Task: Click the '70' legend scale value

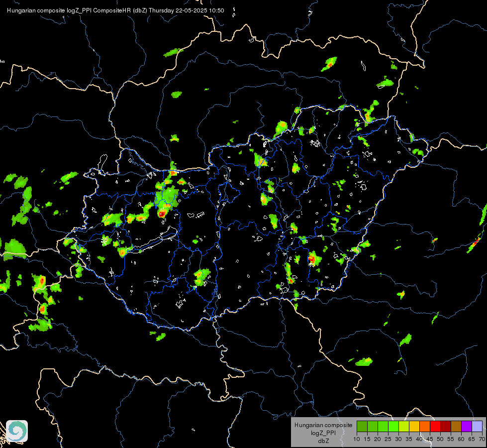Action: tap(482, 440)
